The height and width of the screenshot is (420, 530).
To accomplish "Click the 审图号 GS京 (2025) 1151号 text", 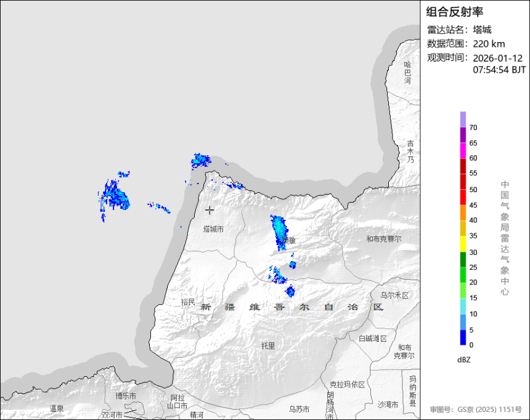I will click(x=476, y=410).
